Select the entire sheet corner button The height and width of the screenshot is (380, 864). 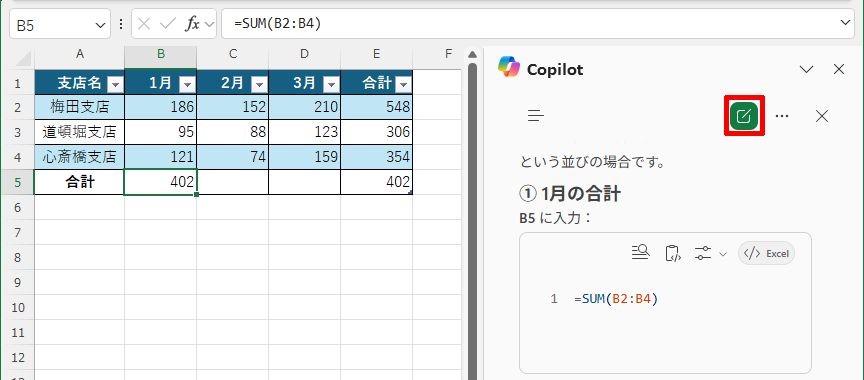click(18, 57)
